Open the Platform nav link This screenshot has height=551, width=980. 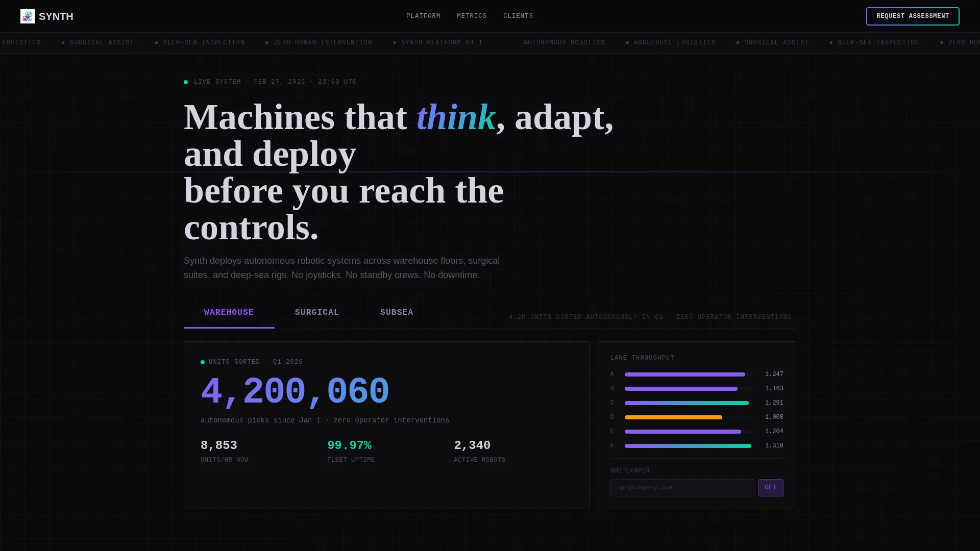pyautogui.click(x=423, y=16)
